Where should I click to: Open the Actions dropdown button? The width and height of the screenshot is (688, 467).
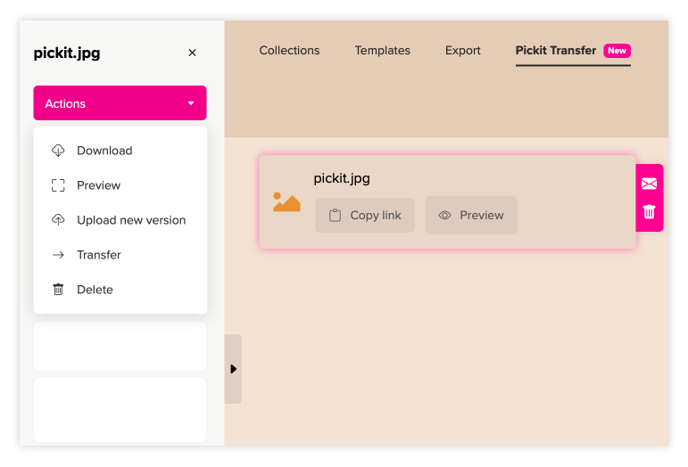tap(120, 103)
